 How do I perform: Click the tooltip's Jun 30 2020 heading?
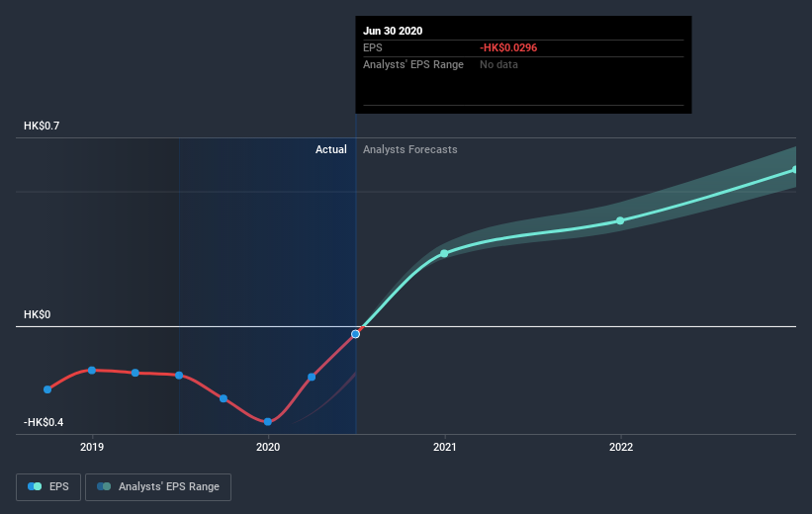point(394,31)
